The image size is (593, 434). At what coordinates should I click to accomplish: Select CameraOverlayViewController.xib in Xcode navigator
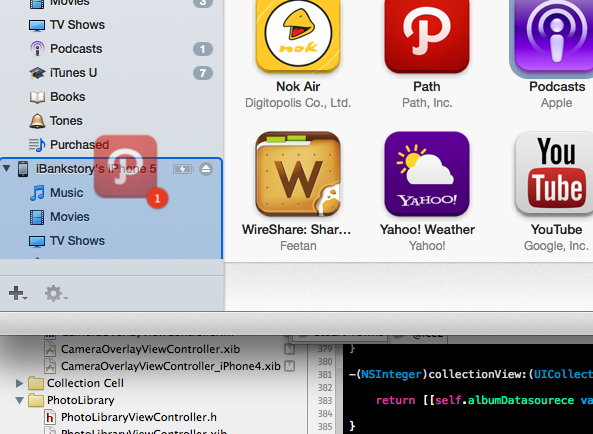150,349
